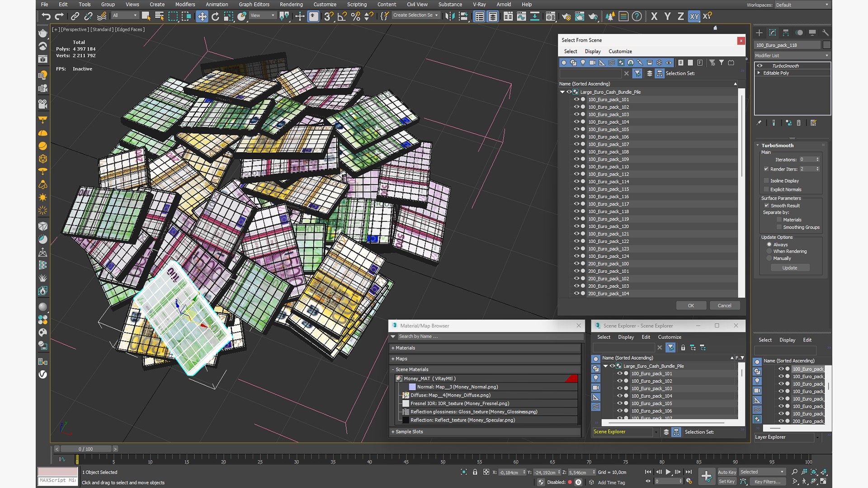Screen dimensions: 868x488
Task: Click the teapot icon in left sidebar
Action: [x=42, y=33]
